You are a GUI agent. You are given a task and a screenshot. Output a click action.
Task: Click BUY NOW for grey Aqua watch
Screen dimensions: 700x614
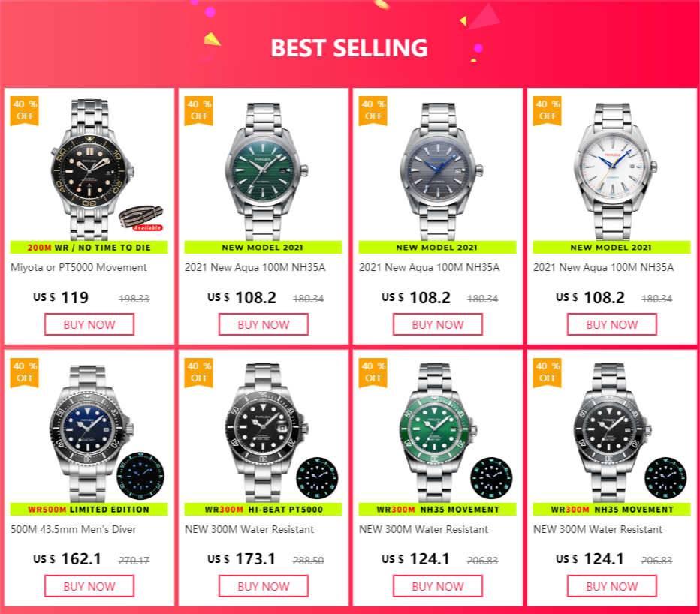tap(437, 324)
